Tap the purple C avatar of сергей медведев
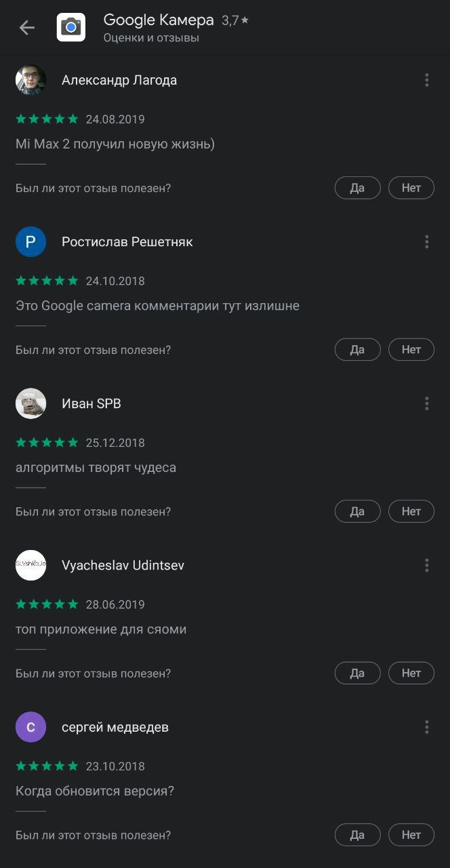 click(x=30, y=727)
